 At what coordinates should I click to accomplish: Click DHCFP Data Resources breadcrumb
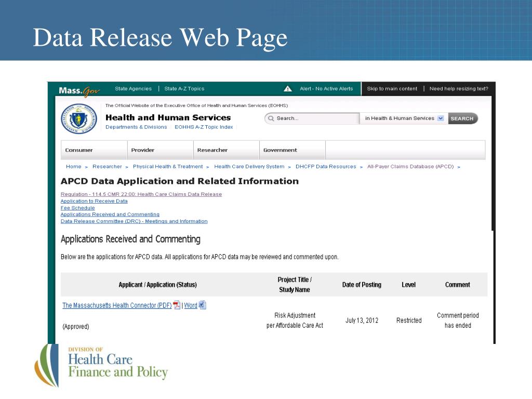pos(326,167)
